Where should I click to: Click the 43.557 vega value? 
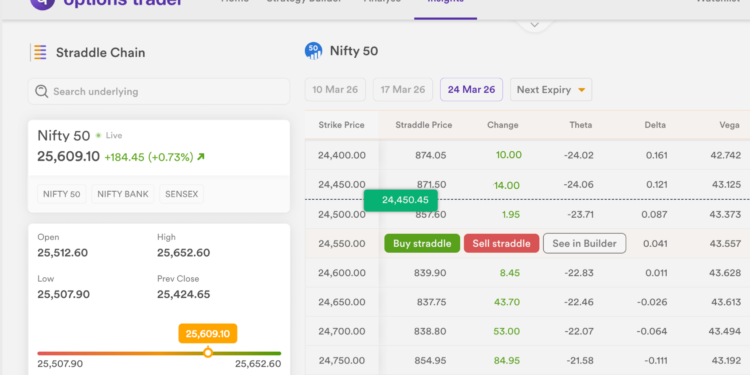click(x=725, y=243)
